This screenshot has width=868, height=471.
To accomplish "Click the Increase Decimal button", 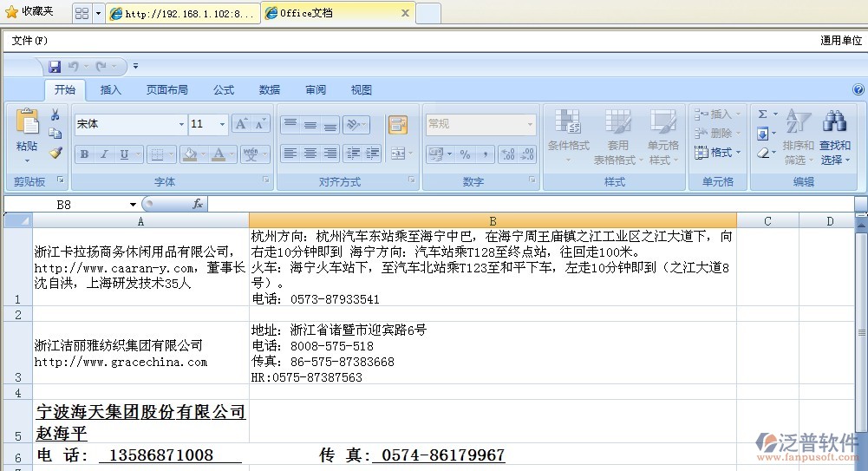I will (x=508, y=154).
